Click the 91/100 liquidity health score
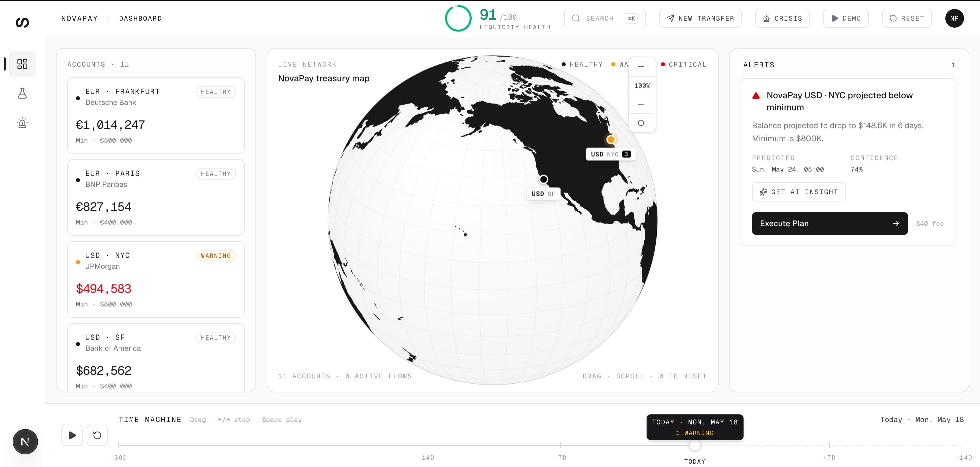 (x=498, y=15)
